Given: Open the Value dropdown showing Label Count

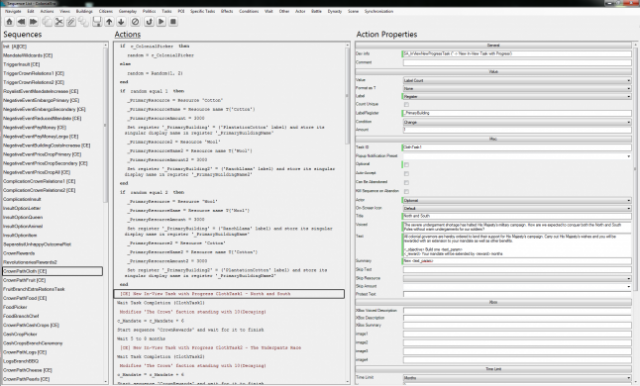Looking at the screenshot, I should click(517, 80).
